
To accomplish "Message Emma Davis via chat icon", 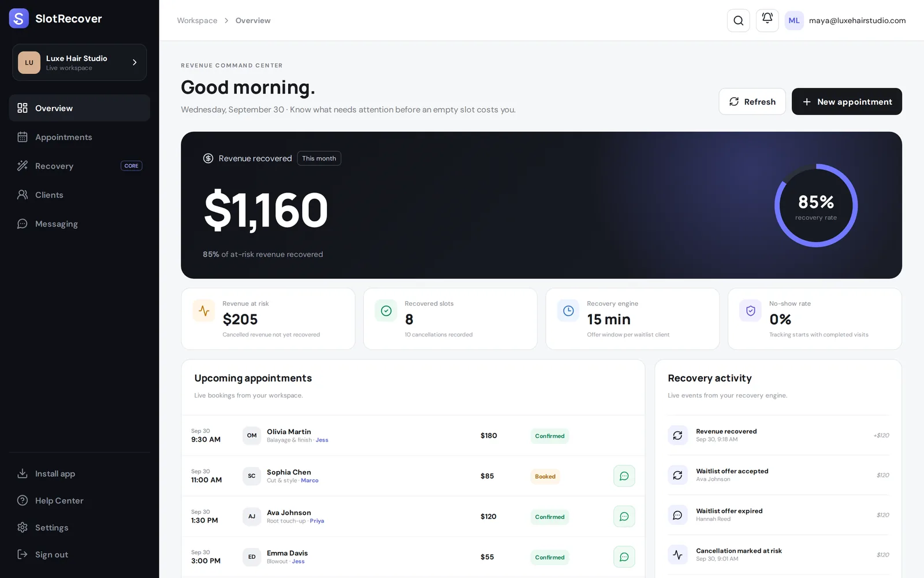I will click(x=624, y=557).
